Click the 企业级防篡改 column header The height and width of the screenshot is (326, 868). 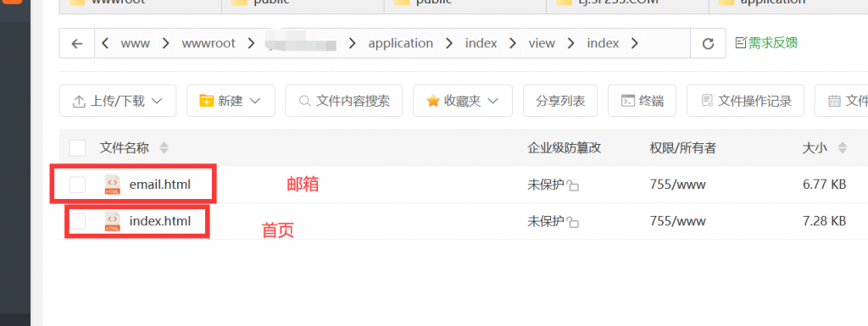[x=564, y=148]
